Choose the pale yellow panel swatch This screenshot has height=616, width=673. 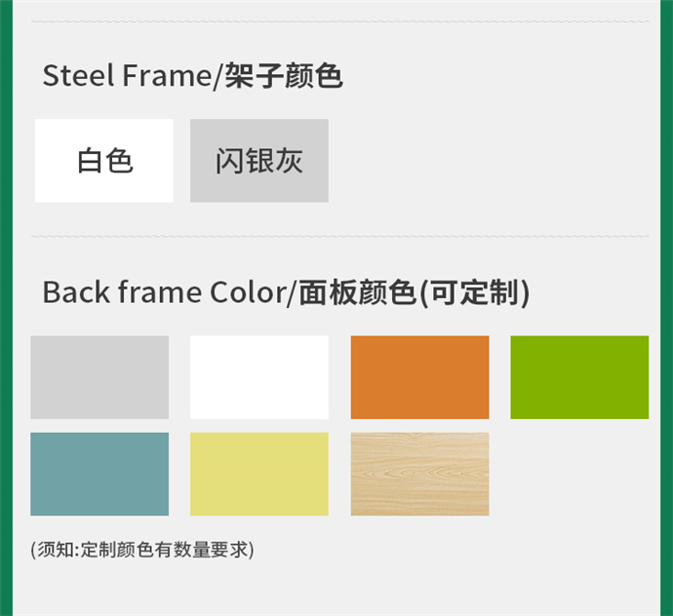[259, 474]
